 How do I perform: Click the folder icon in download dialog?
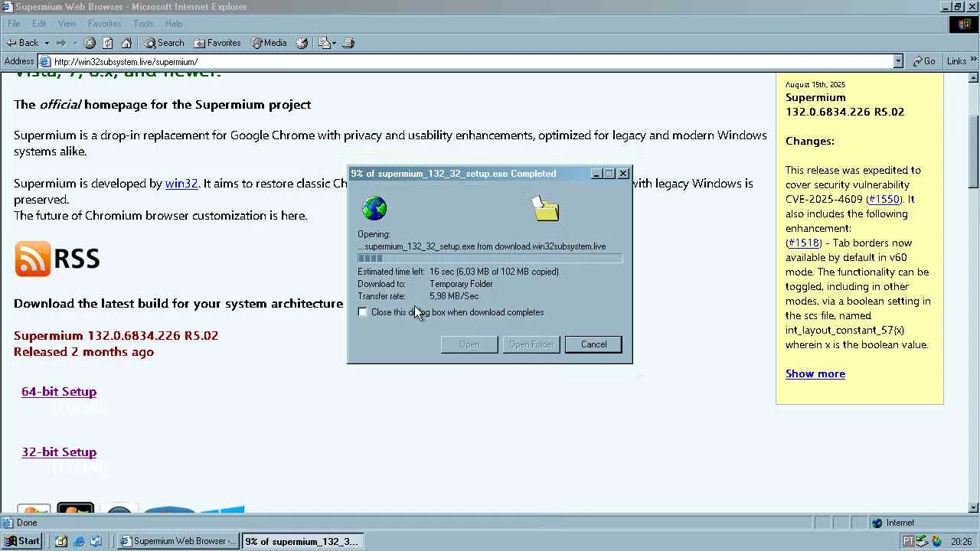(x=545, y=207)
